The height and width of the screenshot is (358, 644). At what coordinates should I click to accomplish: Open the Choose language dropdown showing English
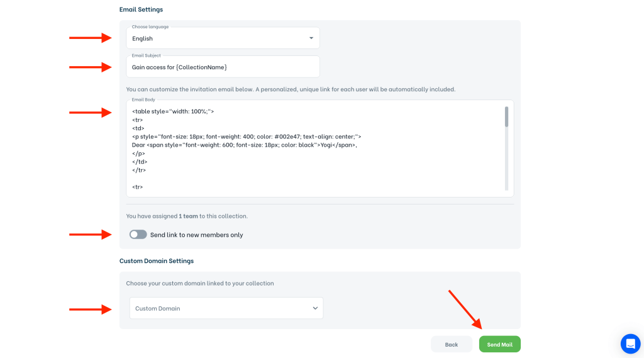223,38
